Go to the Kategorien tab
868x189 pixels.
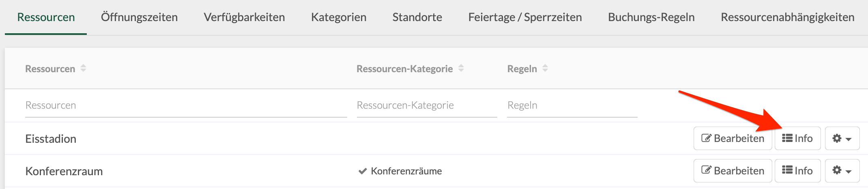tap(339, 17)
